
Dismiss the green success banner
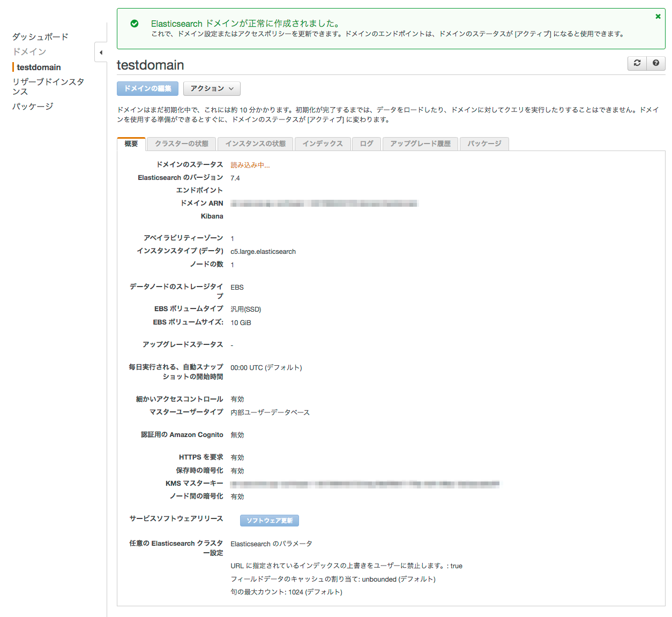(658, 17)
